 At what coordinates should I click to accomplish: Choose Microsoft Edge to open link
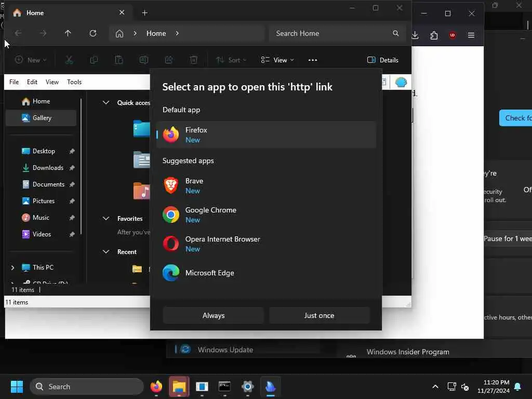[x=266, y=273]
